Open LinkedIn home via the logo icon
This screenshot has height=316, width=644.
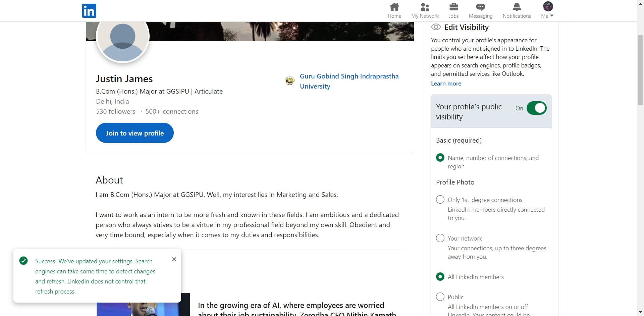pyautogui.click(x=89, y=10)
